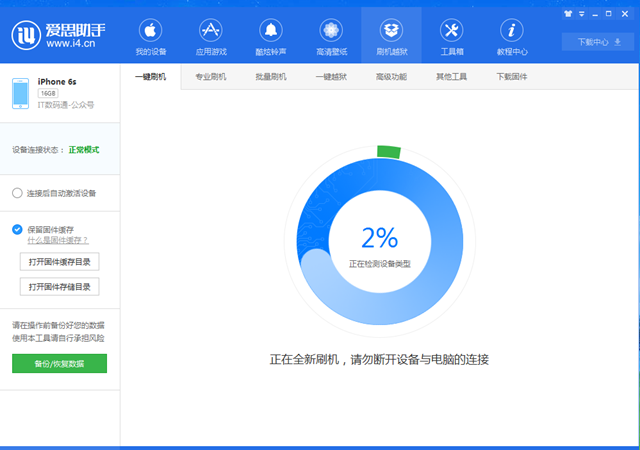Click 备份/恢复数据 green button
The height and width of the screenshot is (450, 640).
(x=59, y=364)
